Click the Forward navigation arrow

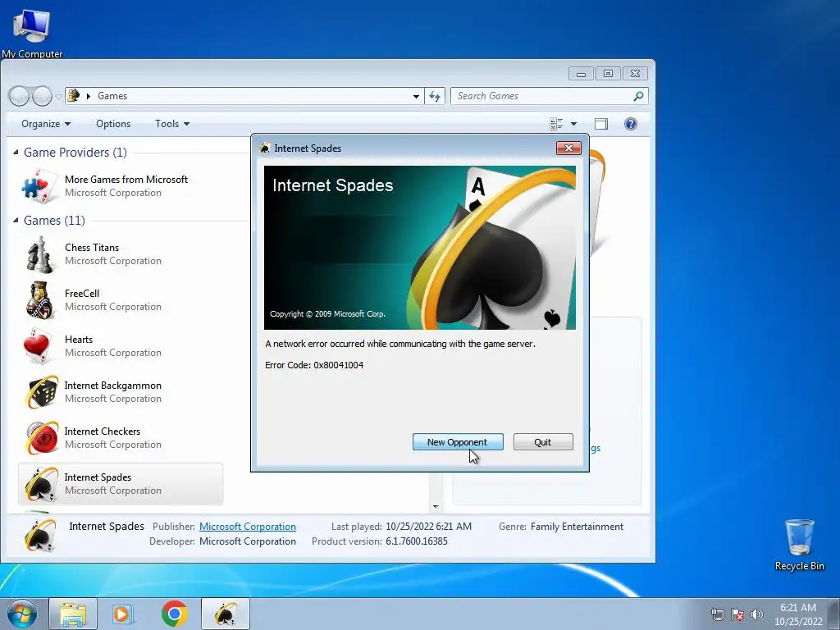click(42, 97)
